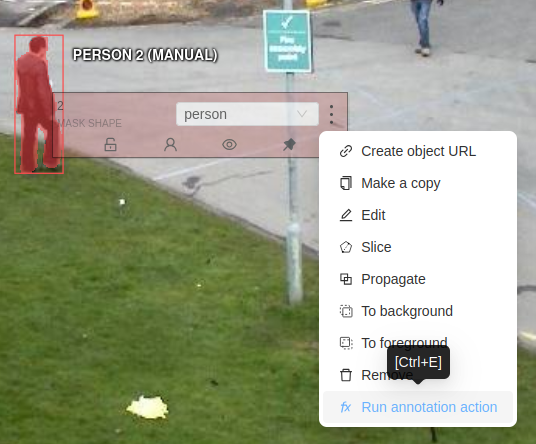Screen dimensions: 536x444
Task: Open the three-dot object menu
Action: click(331, 114)
